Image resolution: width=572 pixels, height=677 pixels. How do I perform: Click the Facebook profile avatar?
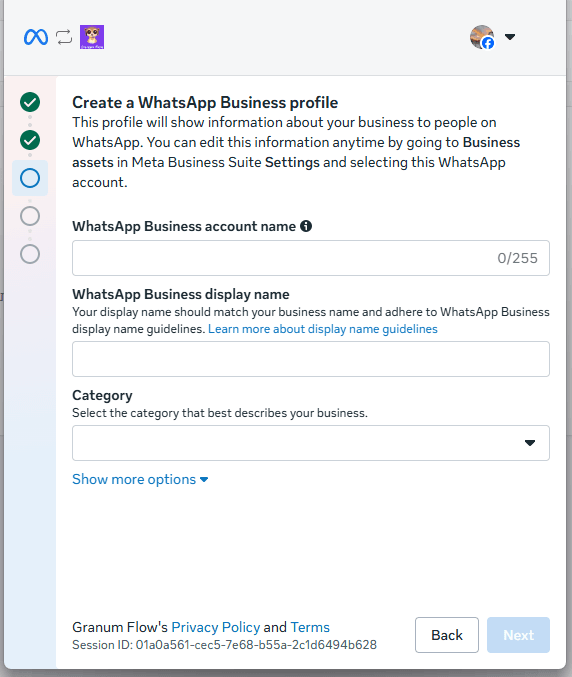tap(482, 37)
